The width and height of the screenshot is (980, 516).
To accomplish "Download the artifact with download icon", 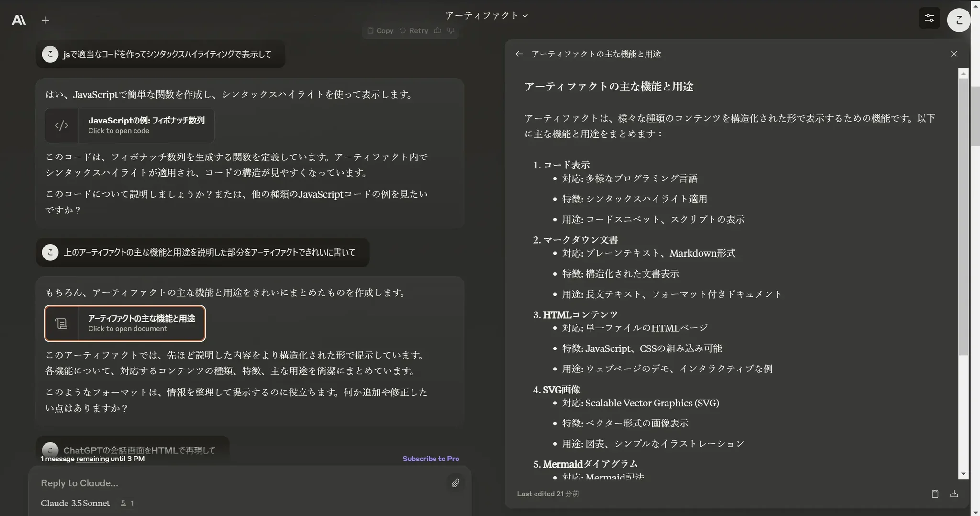I will 954,494.
